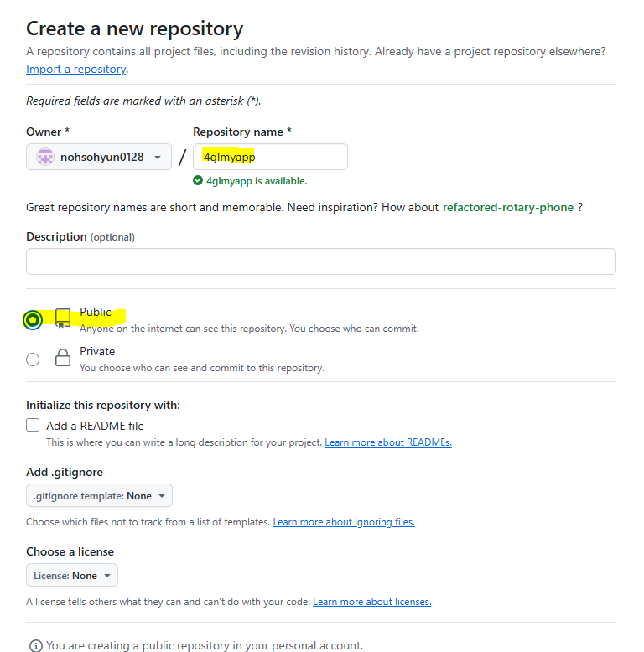Enable the Add a README file checkbox
Viewport: 644px width, 652px height.
(x=33, y=425)
